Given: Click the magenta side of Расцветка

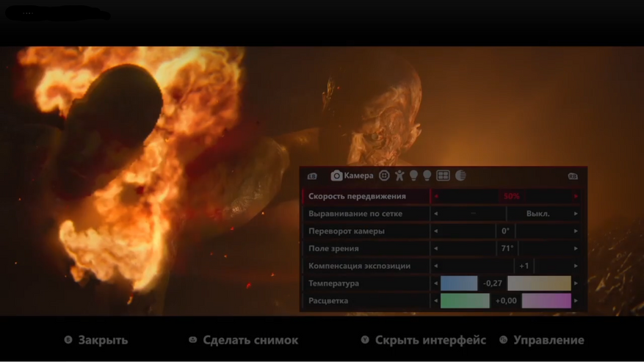Looking at the screenshot, I should click(x=546, y=301).
